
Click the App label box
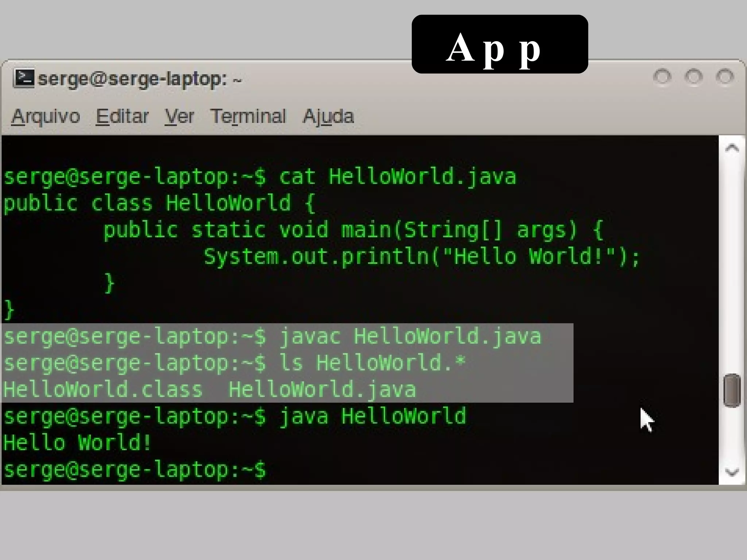click(x=500, y=44)
